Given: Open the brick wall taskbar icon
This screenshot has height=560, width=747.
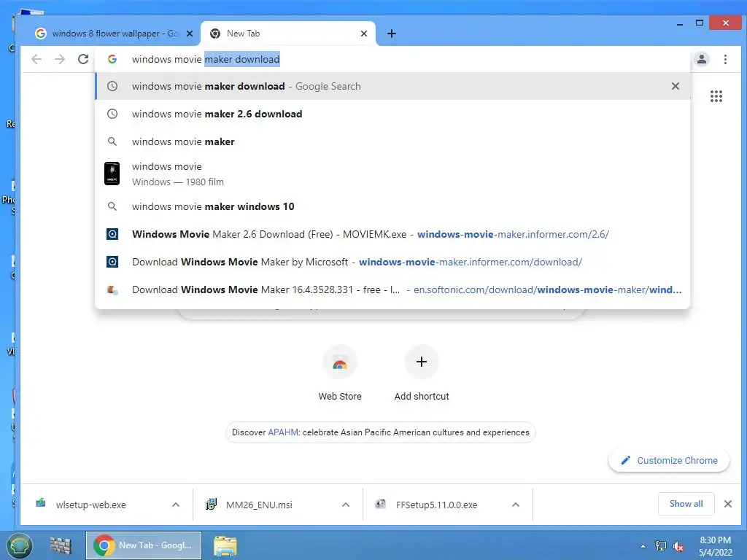Looking at the screenshot, I should (x=61, y=545).
